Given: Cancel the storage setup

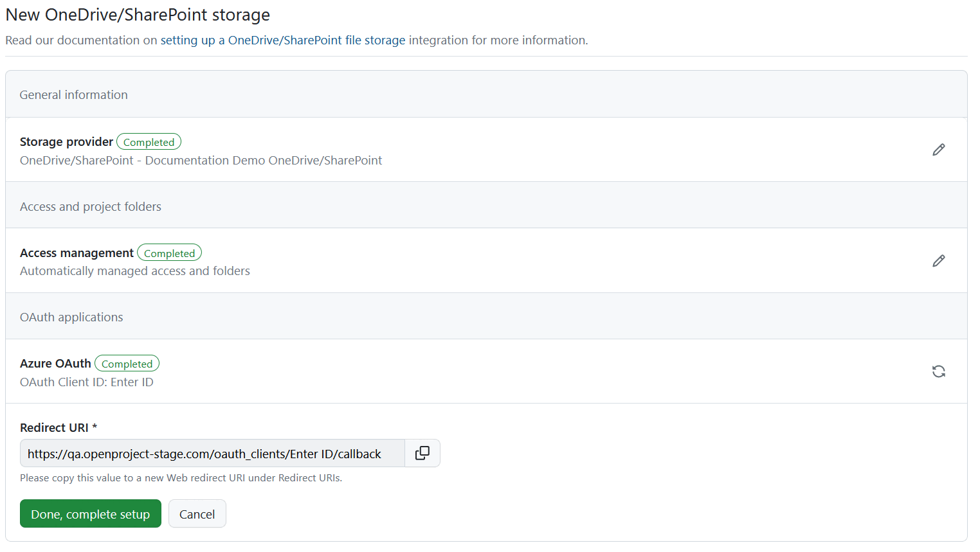Looking at the screenshot, I should point(197,513).
